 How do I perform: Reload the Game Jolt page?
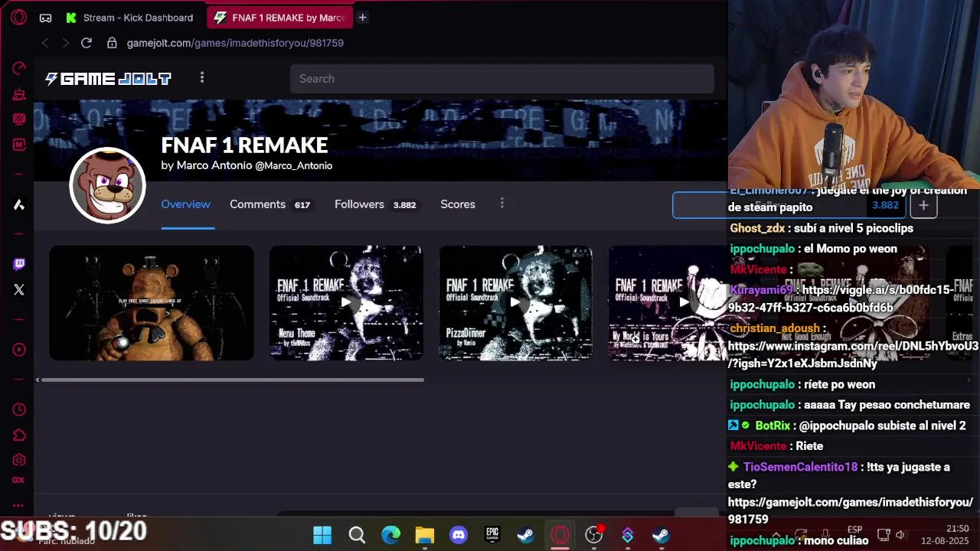87,43
